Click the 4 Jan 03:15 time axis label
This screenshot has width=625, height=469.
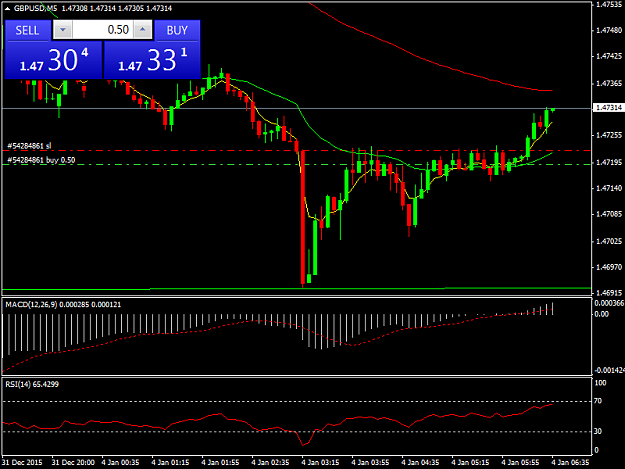320,463
